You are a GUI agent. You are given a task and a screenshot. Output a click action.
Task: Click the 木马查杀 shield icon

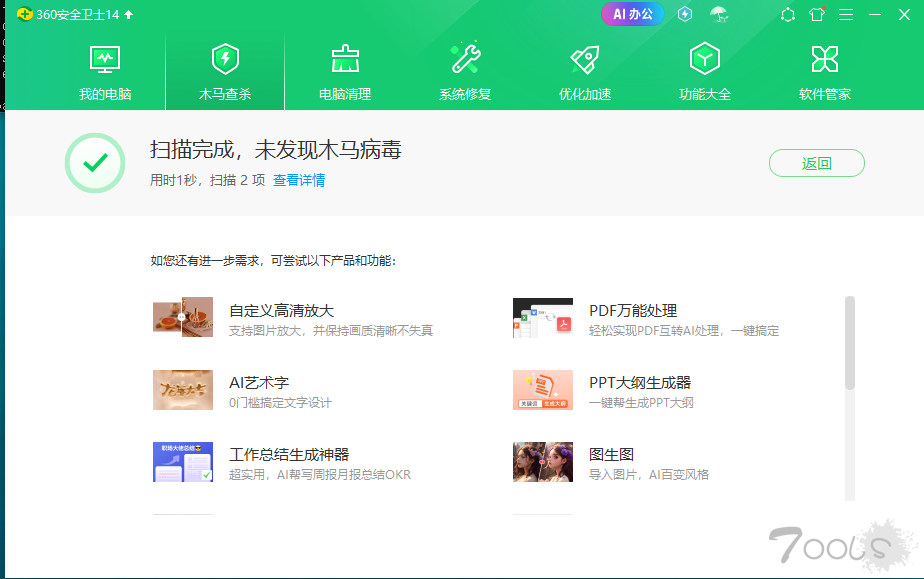(x=225, y=59)
